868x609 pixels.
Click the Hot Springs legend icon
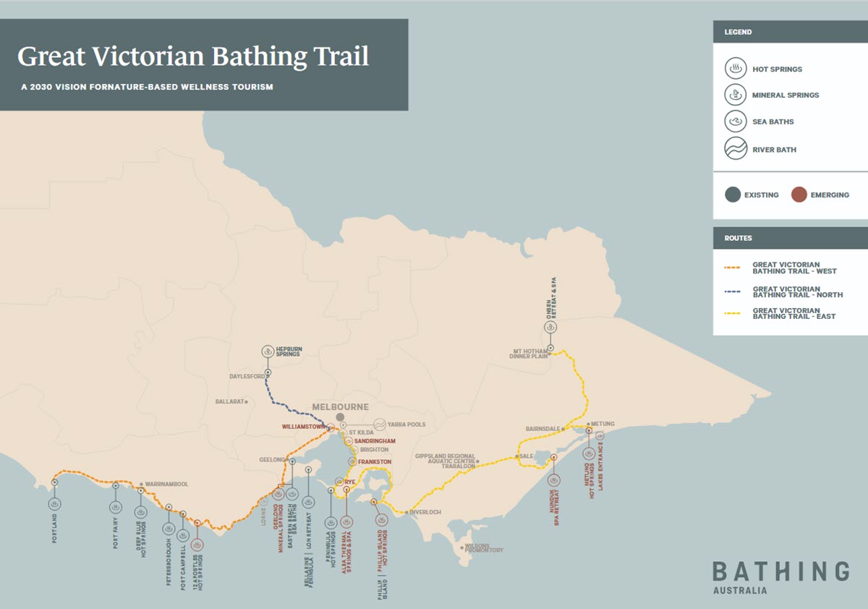(x=736, y=69)
